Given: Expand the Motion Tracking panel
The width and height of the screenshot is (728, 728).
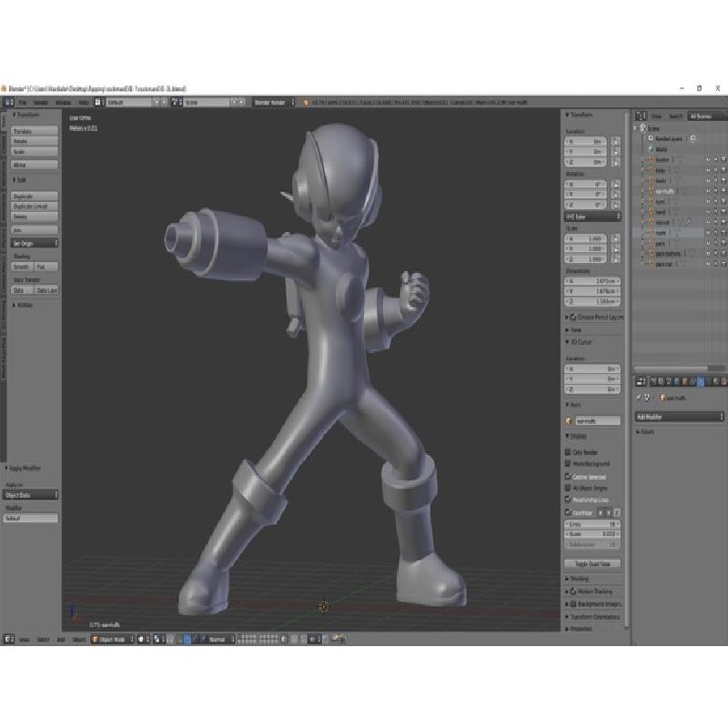Looking at the screenshot, I should (591, 591).
